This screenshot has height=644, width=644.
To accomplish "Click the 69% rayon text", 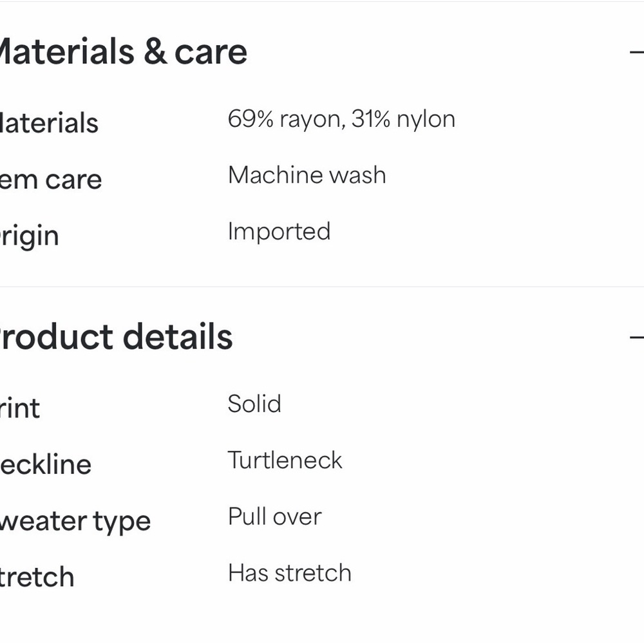I will point(283,119).
